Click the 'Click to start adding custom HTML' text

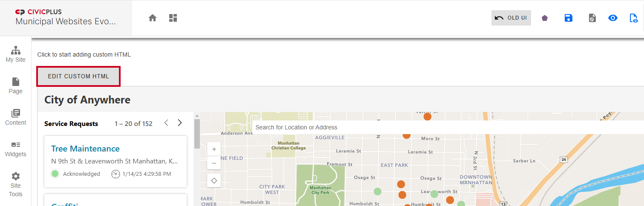(84, 54)
